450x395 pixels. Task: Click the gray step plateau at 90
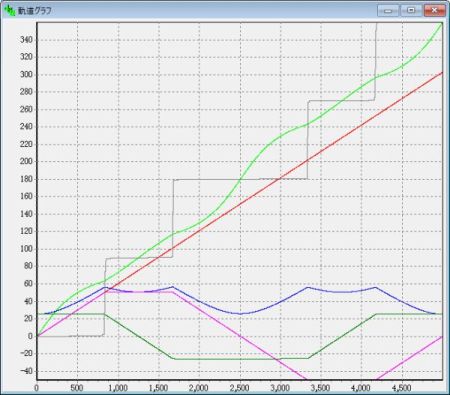pos(139,258)
